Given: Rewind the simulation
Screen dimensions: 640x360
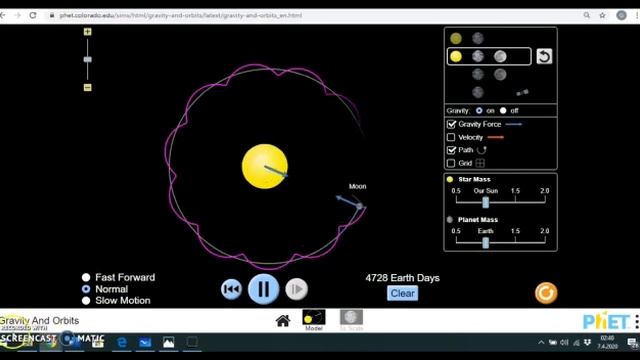Looking at the screenshot, I should click(x=231, y=289).
